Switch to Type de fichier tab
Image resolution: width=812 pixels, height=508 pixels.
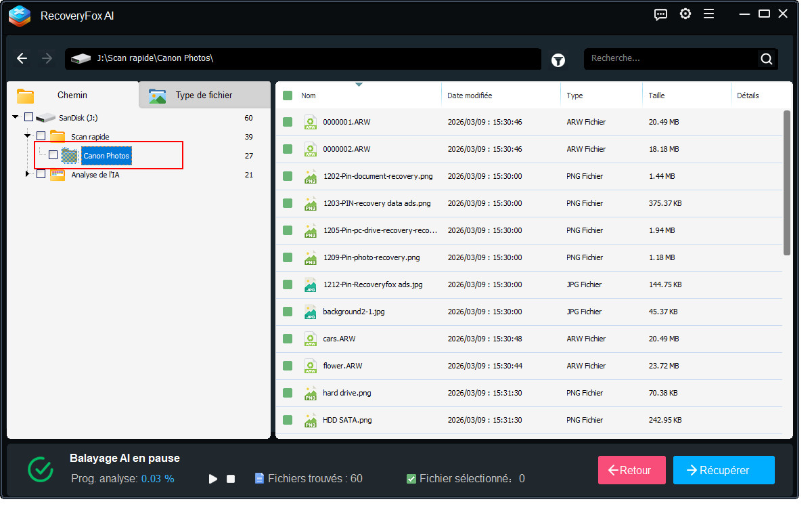[x=203, y=96]
